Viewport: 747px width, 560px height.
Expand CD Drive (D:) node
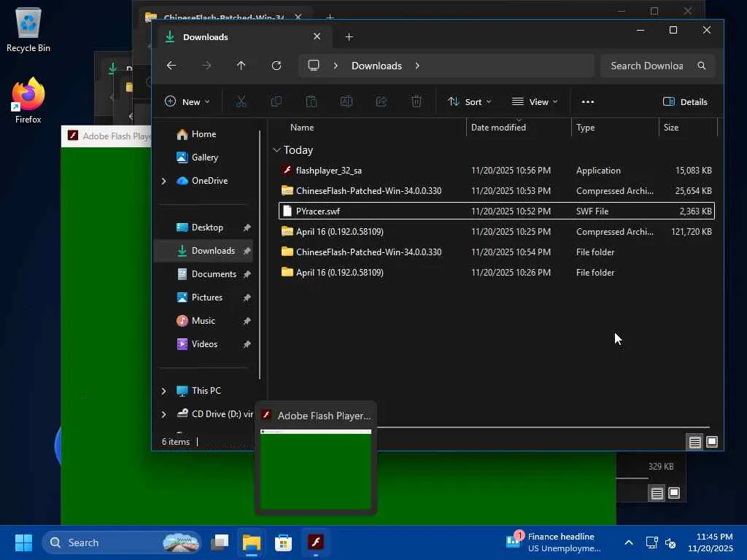(164, 414)
